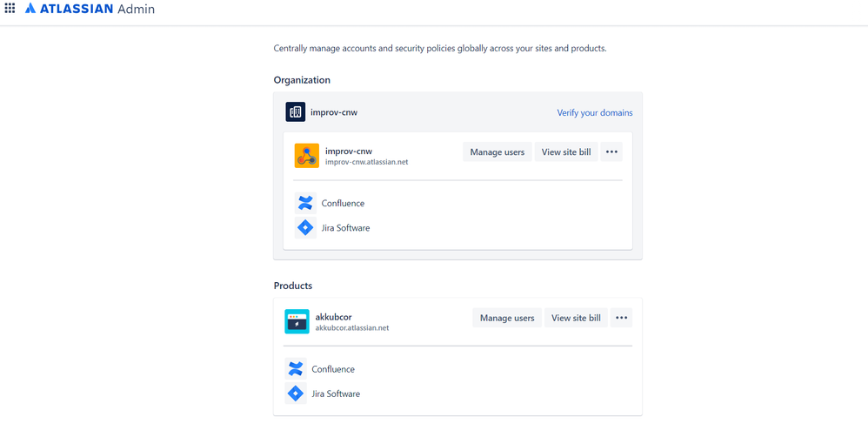The image size is (868, 424).
Task: Open Jira Software label under akkubcor
Action: pyautogui.click(x=336, y=394)
